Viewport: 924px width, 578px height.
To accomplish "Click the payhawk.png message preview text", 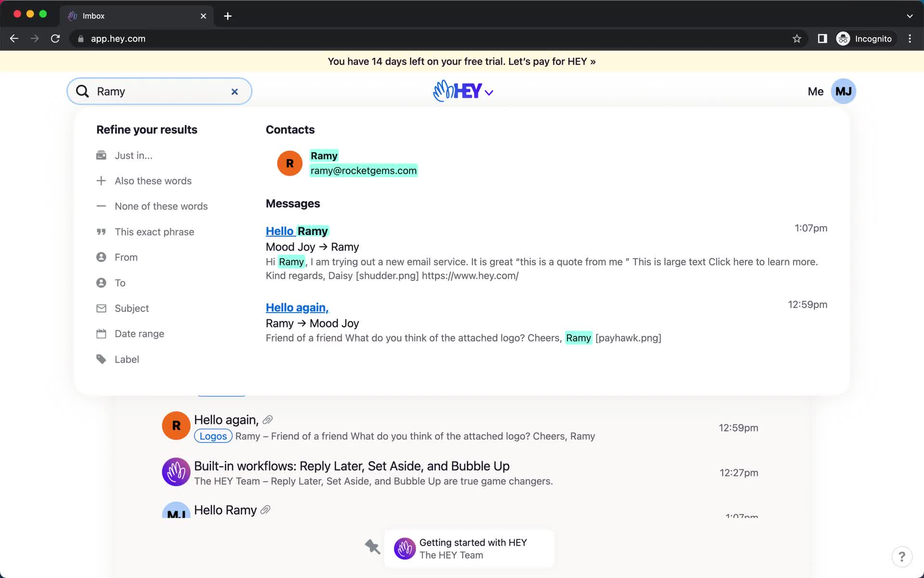I will click(463, 338).
